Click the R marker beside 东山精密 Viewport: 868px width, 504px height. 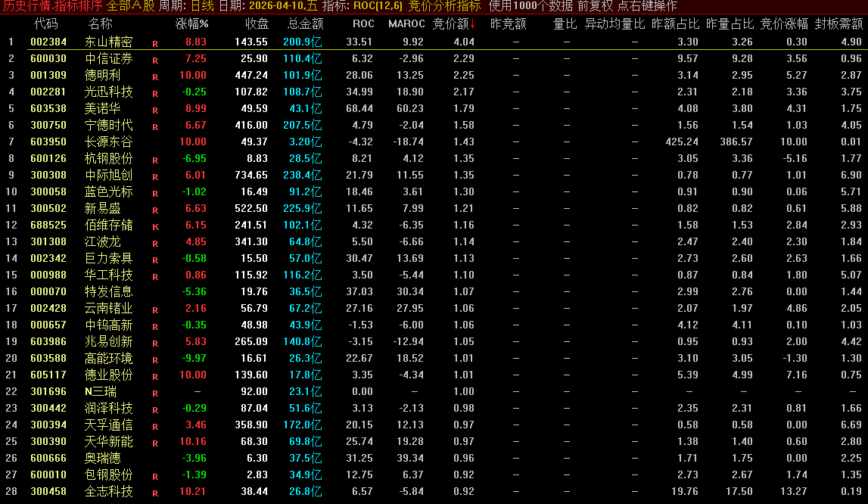coord(155,44)
